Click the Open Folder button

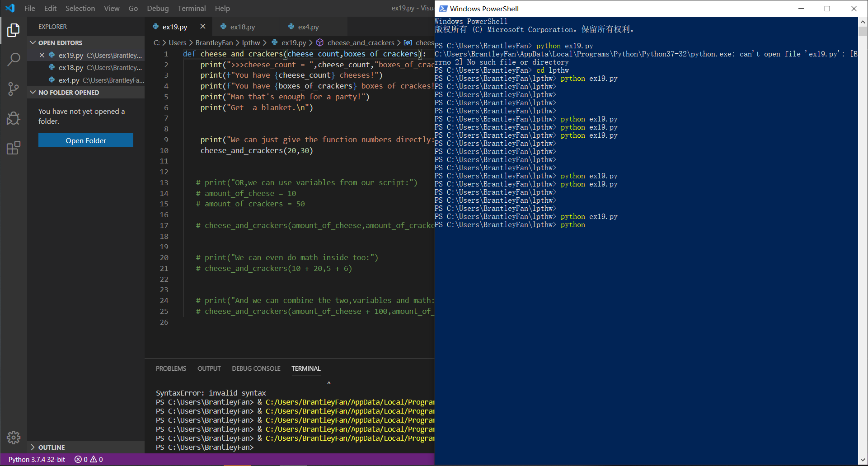coord(86,140)
